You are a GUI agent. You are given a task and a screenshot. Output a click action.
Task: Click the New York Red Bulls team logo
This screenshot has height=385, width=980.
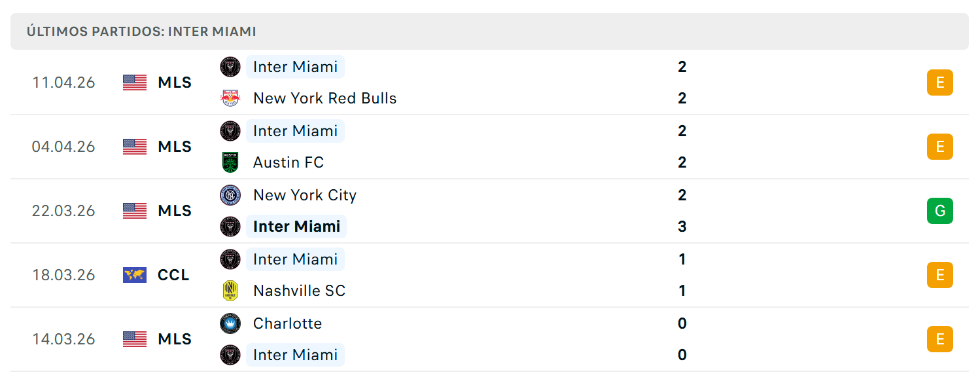click(x=230, y=98)
